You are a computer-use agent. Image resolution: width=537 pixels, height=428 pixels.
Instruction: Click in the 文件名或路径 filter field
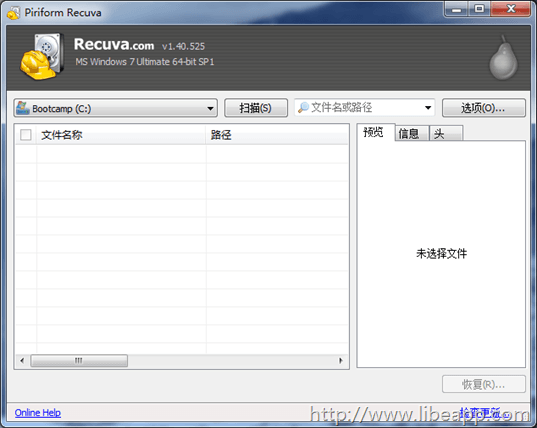pos(365,108)
